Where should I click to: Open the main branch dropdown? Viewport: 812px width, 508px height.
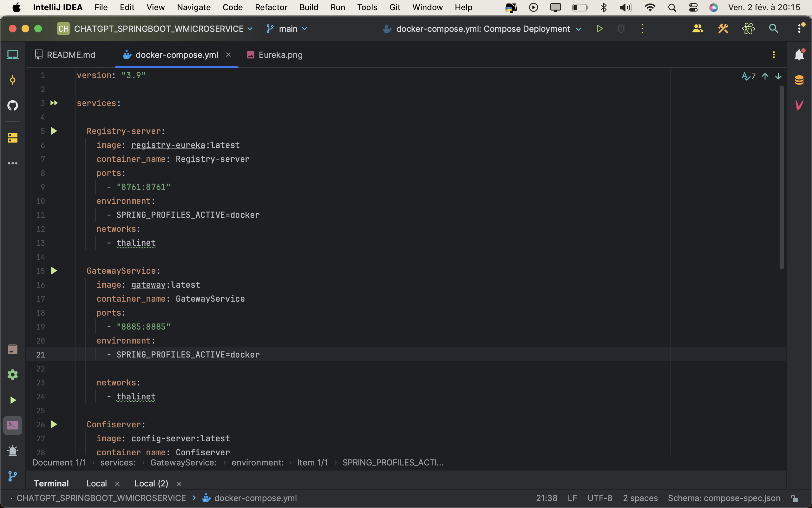[x=287, y=29]
